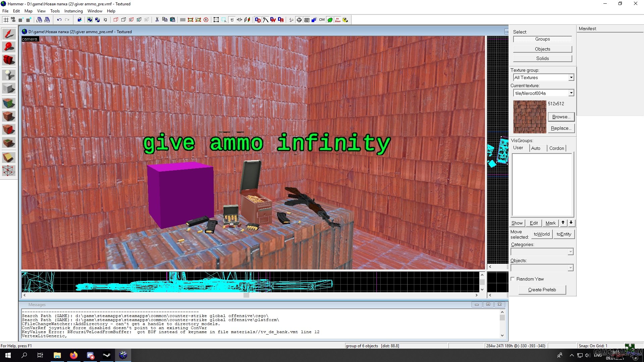Select the red arrow Selection tool

pos(9,34)
